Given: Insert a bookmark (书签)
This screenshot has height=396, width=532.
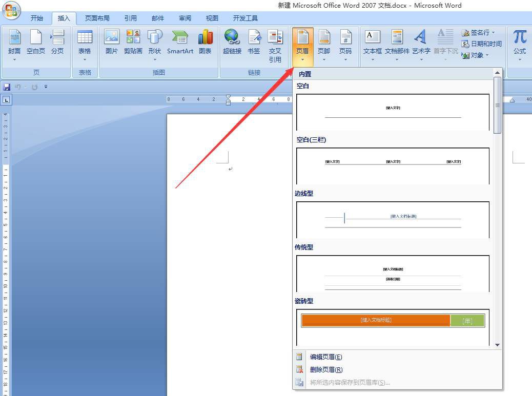Looking at the screenshot, I should [254, 43].
